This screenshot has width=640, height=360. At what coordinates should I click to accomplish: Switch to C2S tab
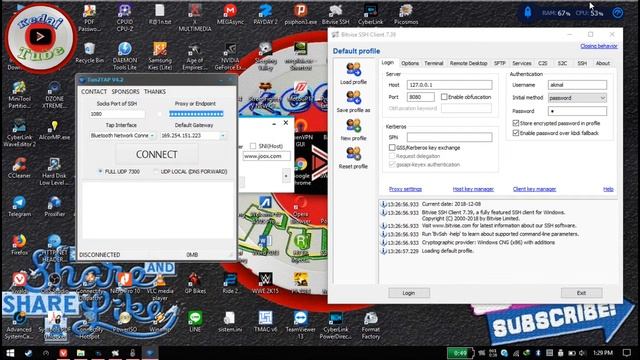point(542,63)
